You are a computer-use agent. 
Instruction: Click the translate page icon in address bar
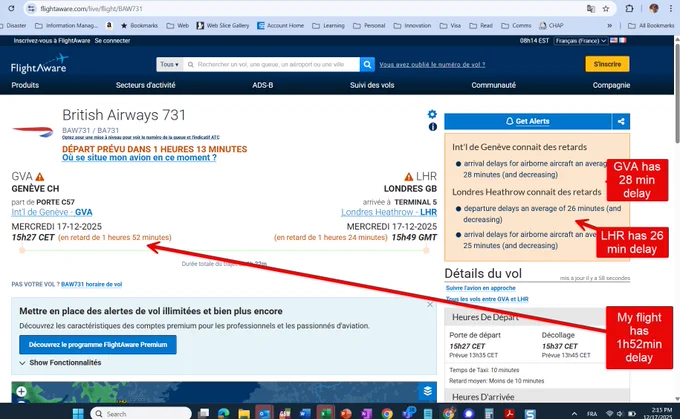[x=591, y=8]
